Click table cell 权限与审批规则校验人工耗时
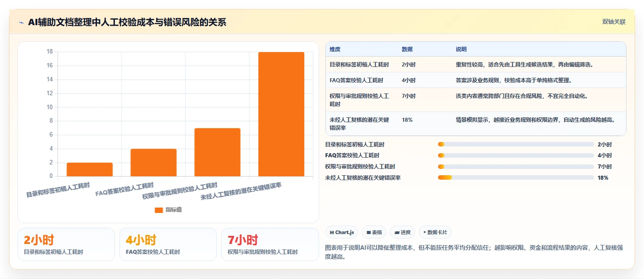This screenshot has width=644, height=279. pos(359,100)
